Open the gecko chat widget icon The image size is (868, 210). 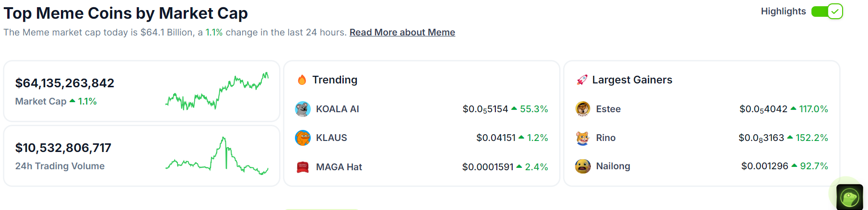849,197
